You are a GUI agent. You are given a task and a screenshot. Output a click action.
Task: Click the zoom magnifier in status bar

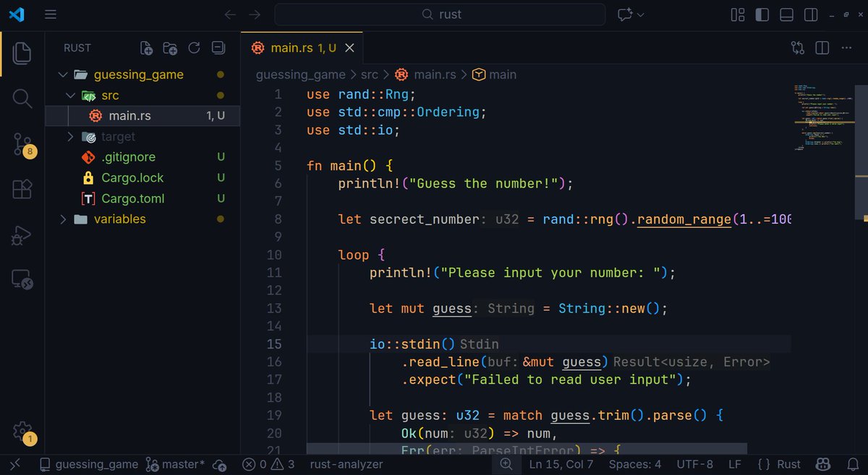506,464
